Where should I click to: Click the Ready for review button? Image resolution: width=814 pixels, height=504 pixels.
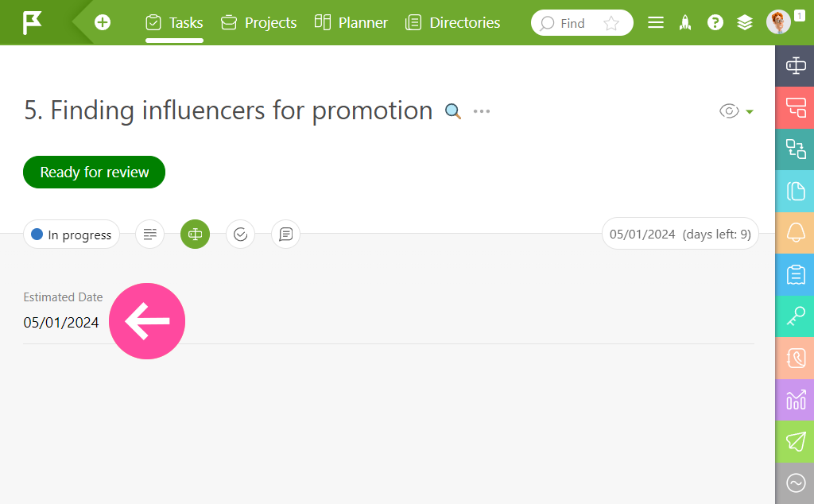[94, 172]
